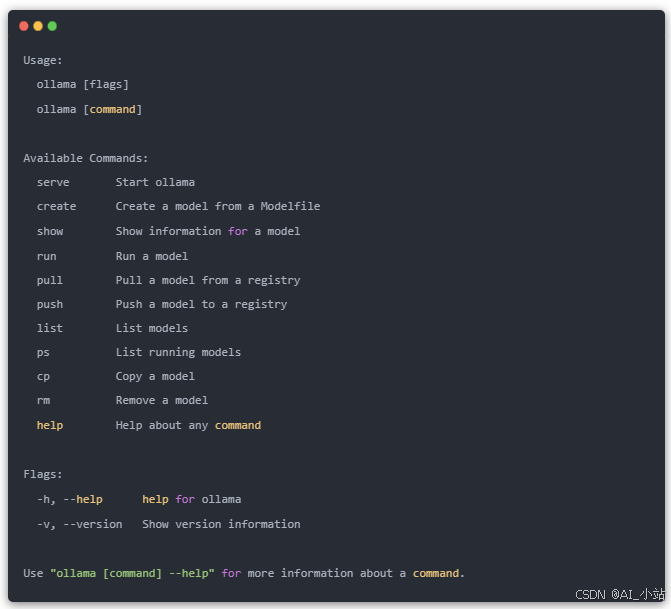Click the 'create' command name
Screen dimensions: 671x609
[x=56, y=207]
